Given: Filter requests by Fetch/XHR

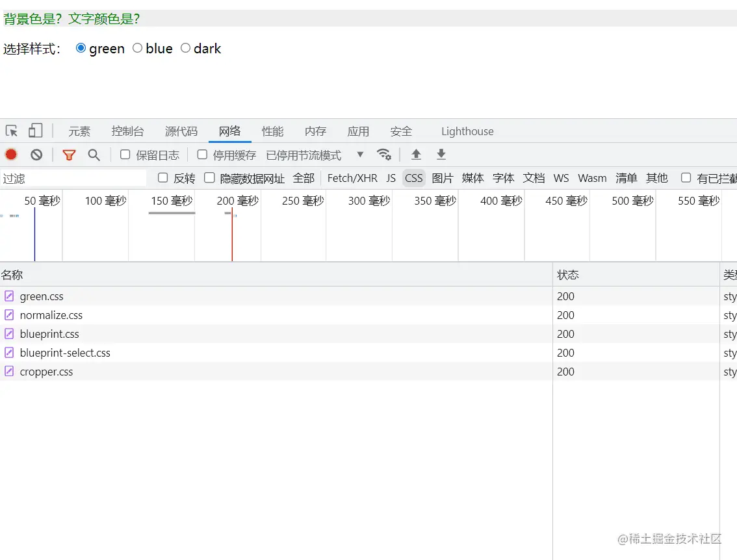Looking at the screenshot, I should coord(352,178).
